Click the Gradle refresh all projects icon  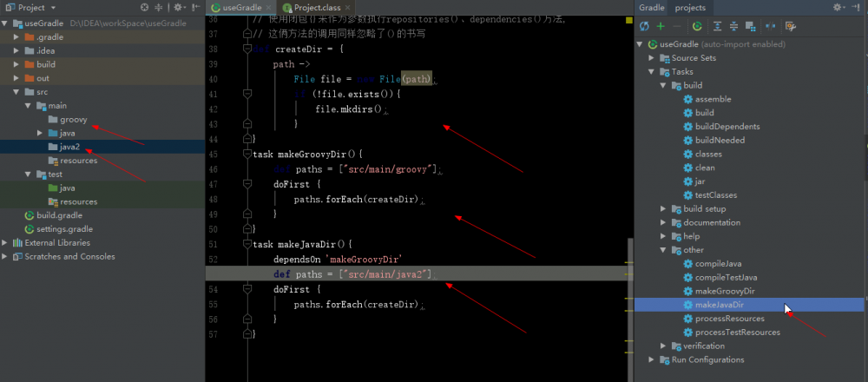pyautogui.click(x=644, y=26)
